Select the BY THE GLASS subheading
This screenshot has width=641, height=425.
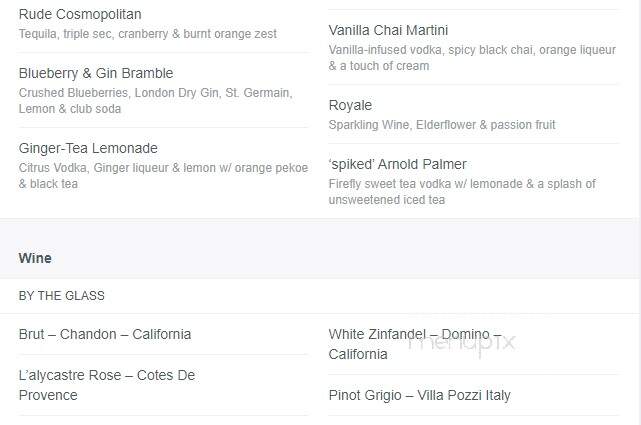(62, 295)
